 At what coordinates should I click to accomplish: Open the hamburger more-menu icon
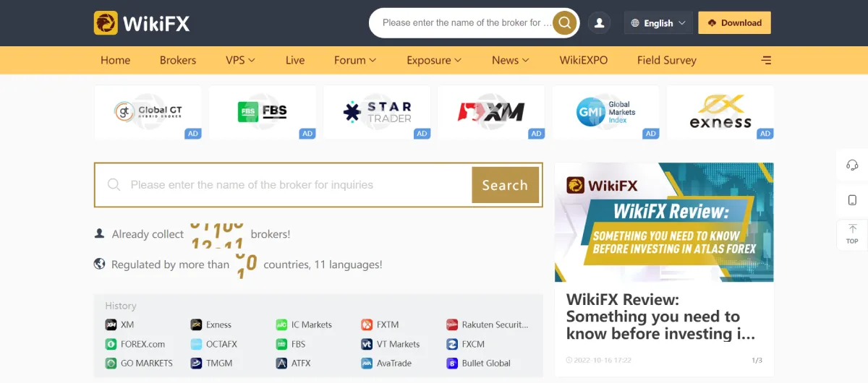point(767,60)
